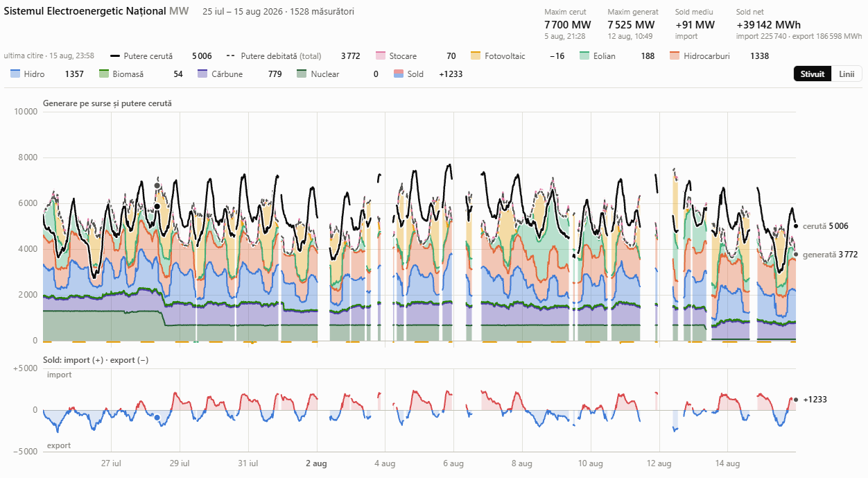
Task: Click the 'Sold: import (+) · export (−)' chart title
Action: click(96, 360)
